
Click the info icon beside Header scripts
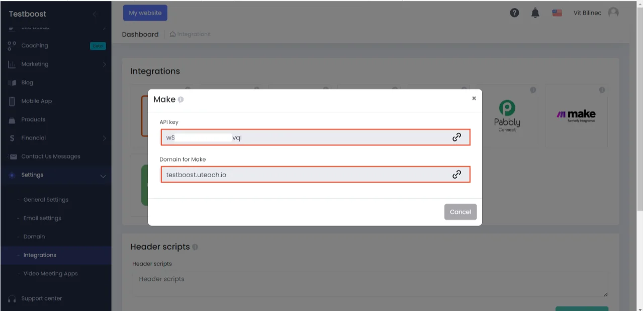[195, 247]
